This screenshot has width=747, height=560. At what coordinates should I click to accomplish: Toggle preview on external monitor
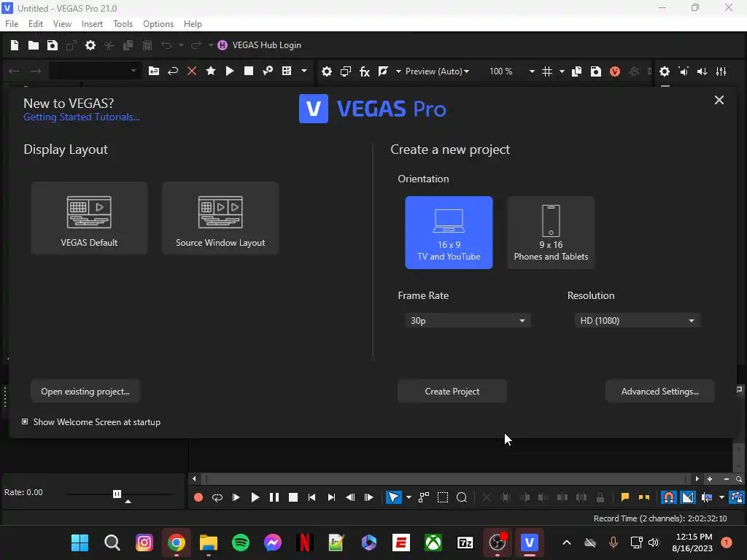tap(345, 71)
